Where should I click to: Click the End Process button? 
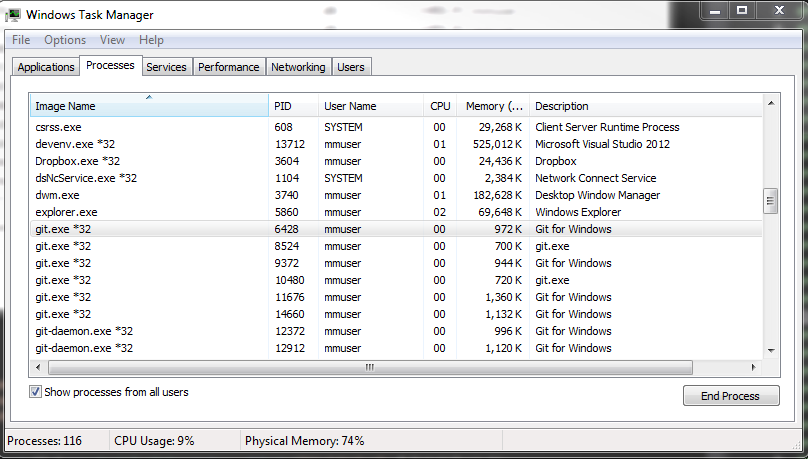731,396
